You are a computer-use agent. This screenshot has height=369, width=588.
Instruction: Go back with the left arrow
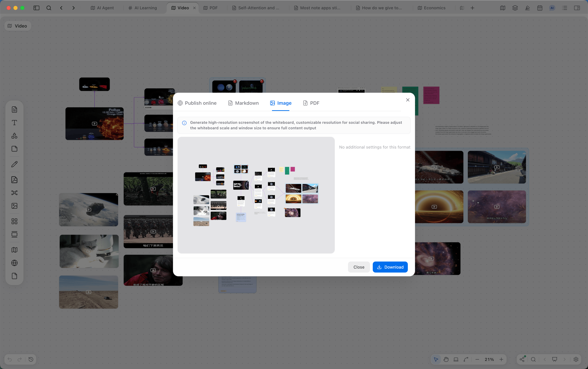tap(61, 8)
